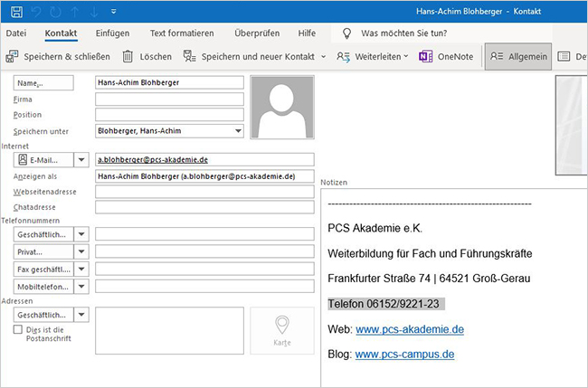Open the Text formatieren tab

(182, 33)
